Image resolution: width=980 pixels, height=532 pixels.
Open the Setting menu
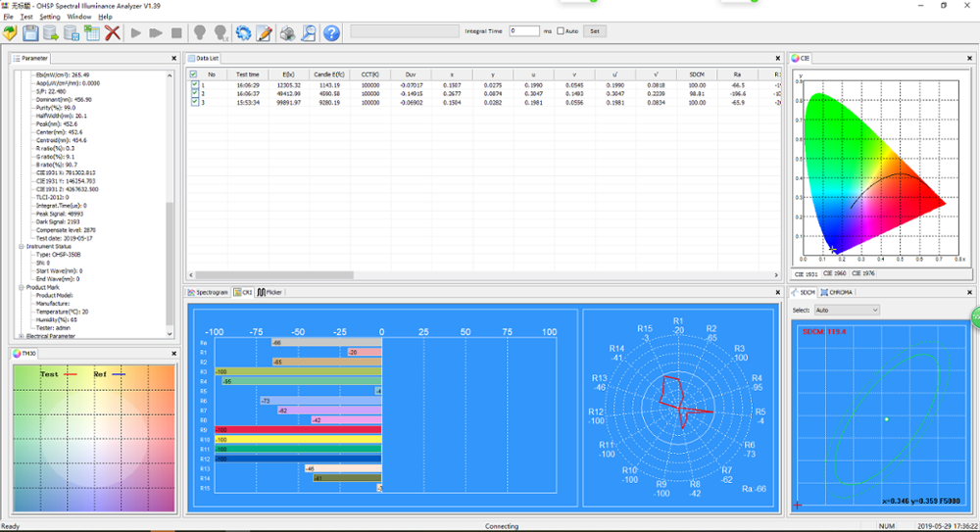pos(49,17)
